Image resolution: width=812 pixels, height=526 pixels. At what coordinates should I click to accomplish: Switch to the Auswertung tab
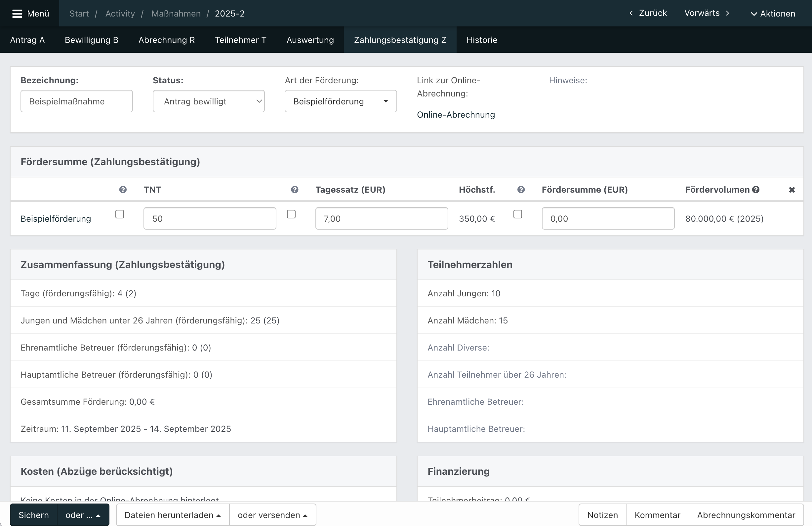point(310,40)
